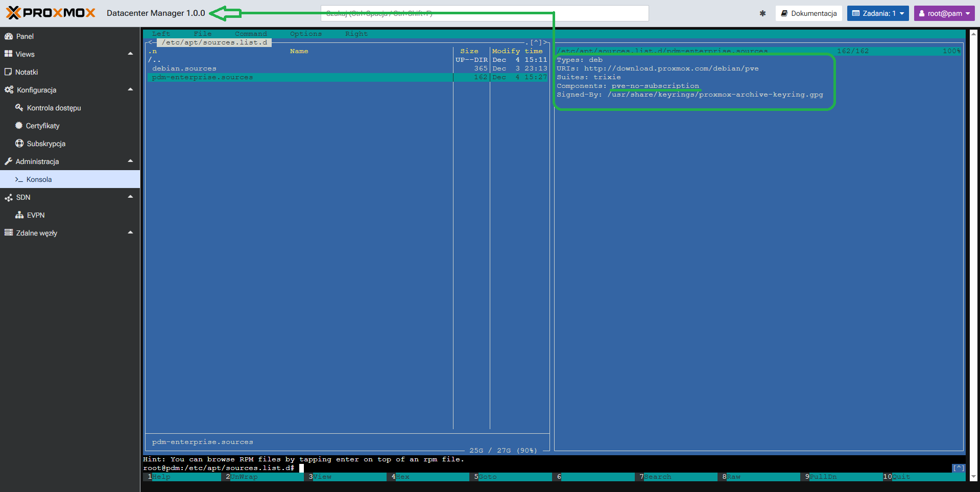Click the theme settings gear icon

coord(762,13)
